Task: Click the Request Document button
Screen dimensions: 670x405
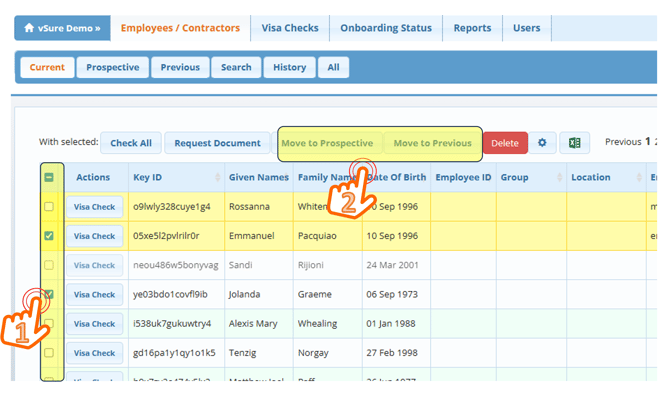Action: [x=217, y=143]
